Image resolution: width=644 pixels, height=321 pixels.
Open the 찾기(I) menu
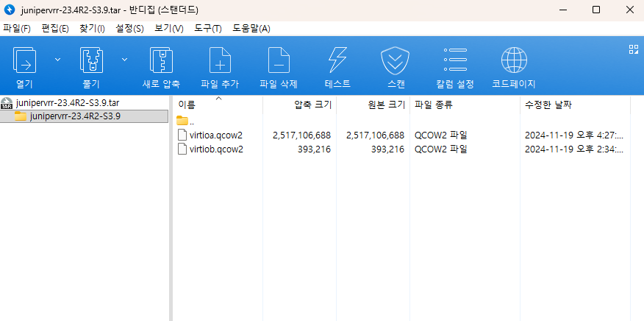[92, 29]
